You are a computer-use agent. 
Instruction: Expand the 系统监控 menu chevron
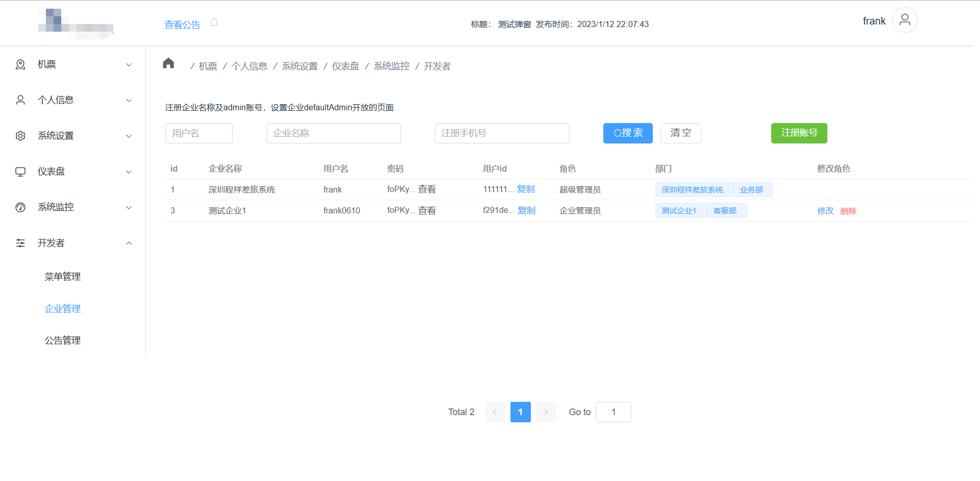coord(129,208)
